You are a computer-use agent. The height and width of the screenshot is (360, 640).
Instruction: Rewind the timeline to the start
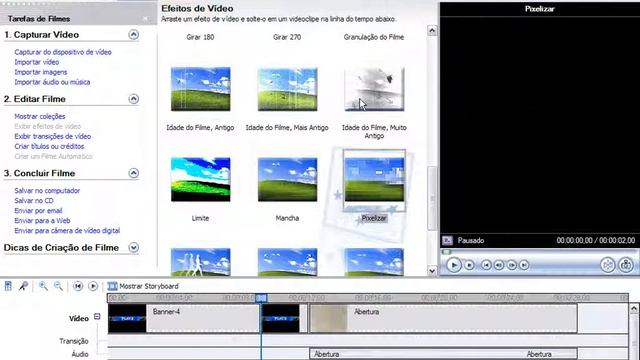[78, 286]
